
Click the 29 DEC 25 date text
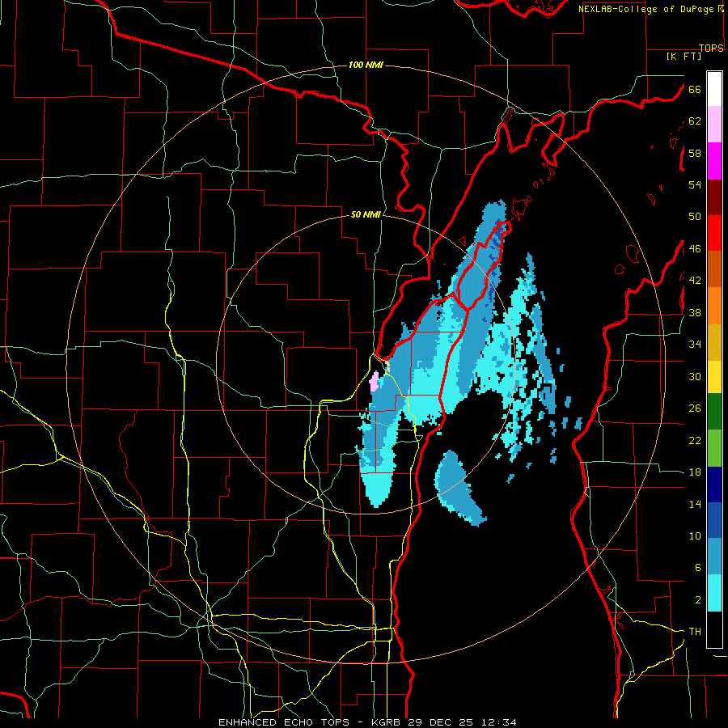(x=441, y=722)
